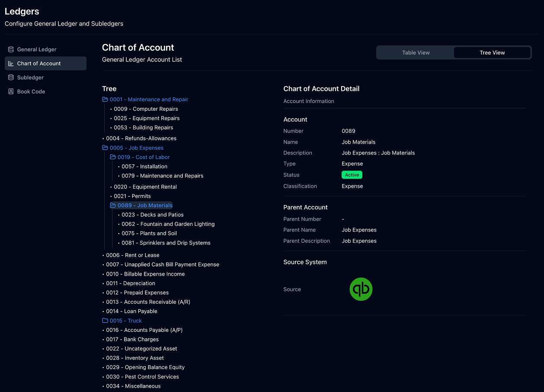Image resolution: width=544 pixels, height=392 pixels.
Task: Switch to Table View
Action: point(416,53)
